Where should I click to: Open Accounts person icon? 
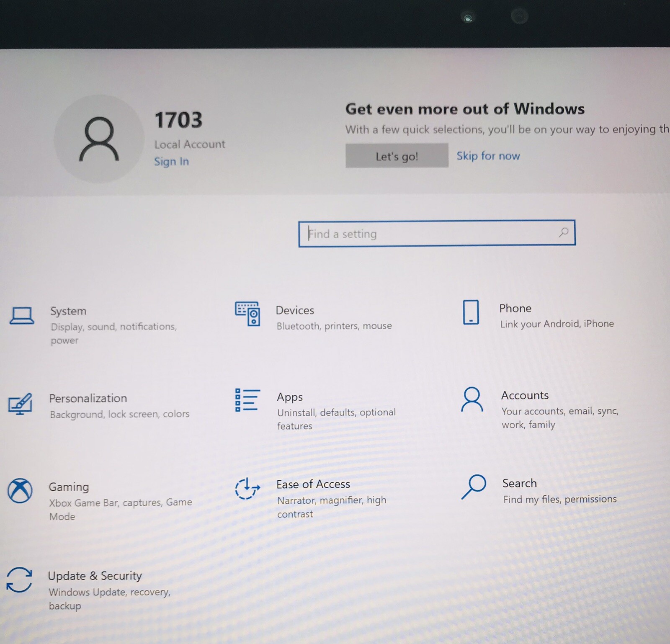[472, 399]
